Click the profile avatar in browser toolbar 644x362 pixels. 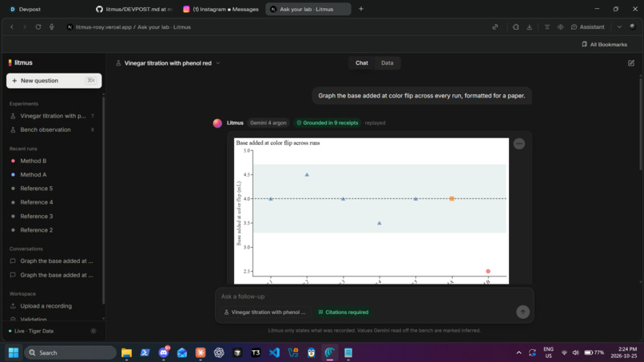[x=633, y=26]
